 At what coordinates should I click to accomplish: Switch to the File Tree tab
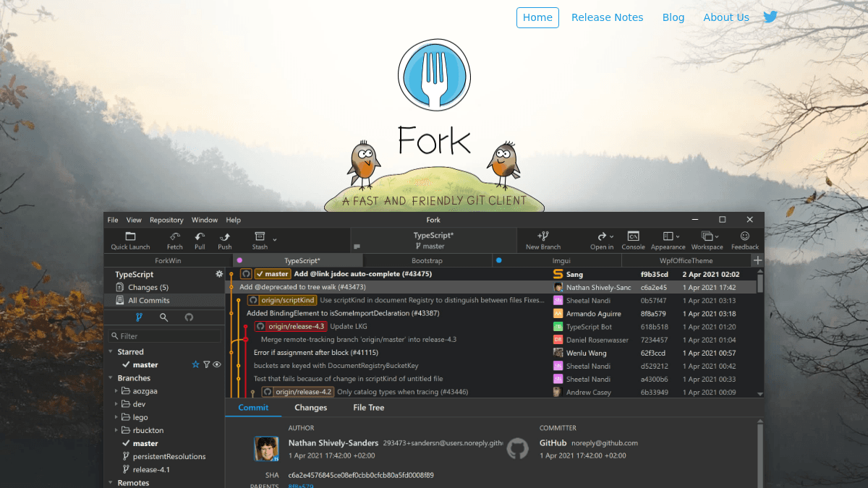(x=369, y=408)
